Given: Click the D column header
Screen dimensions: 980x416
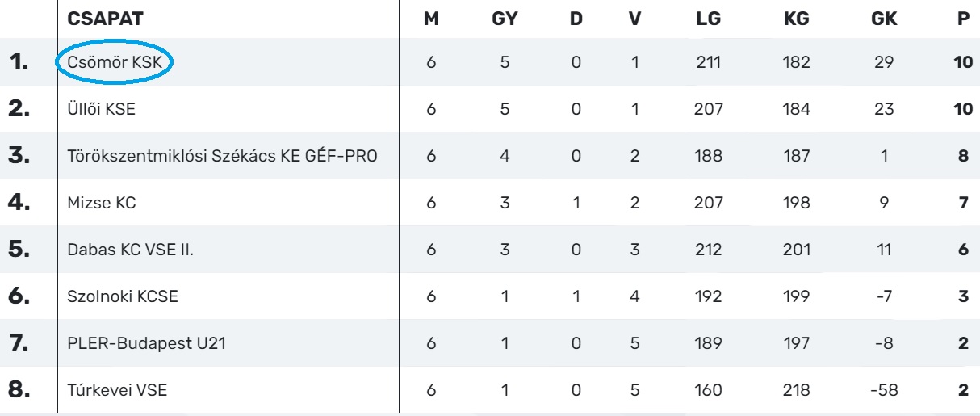Looking at the screenshot, I should click(x=576, y=19).
